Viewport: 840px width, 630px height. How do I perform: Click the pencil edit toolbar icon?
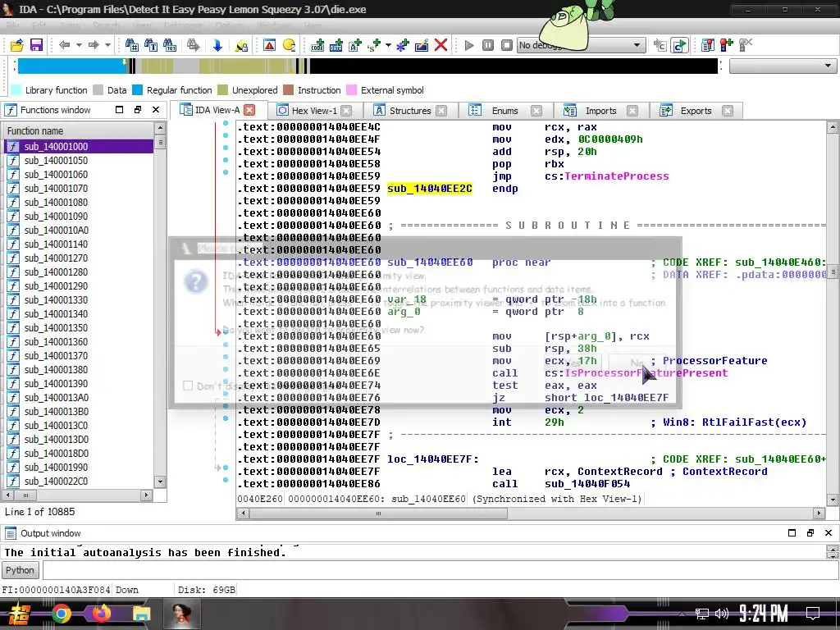point(422,45)
